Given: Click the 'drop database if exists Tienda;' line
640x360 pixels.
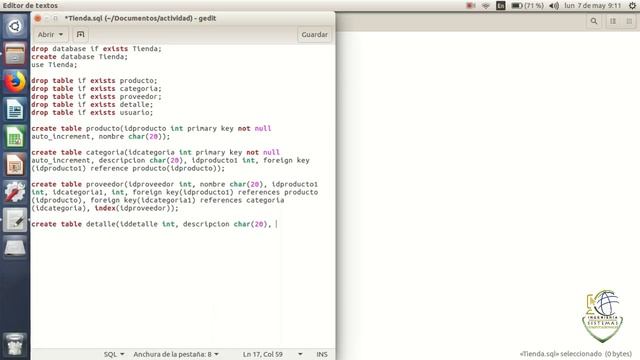Looking at the screenshot, I should click(96, 49).
